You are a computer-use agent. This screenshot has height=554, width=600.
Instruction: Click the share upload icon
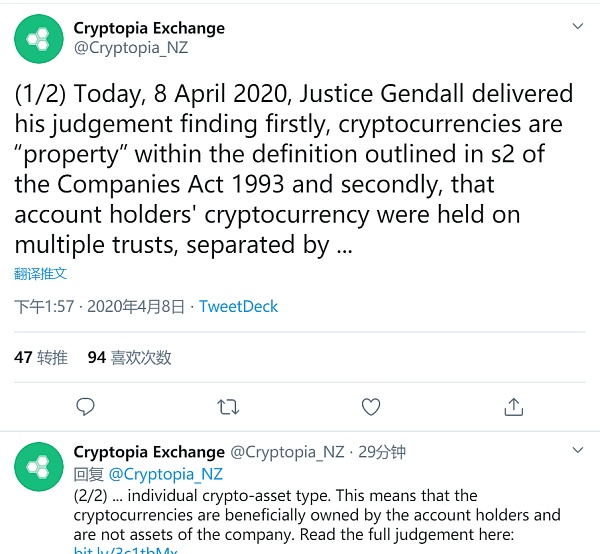click(514, 406)
